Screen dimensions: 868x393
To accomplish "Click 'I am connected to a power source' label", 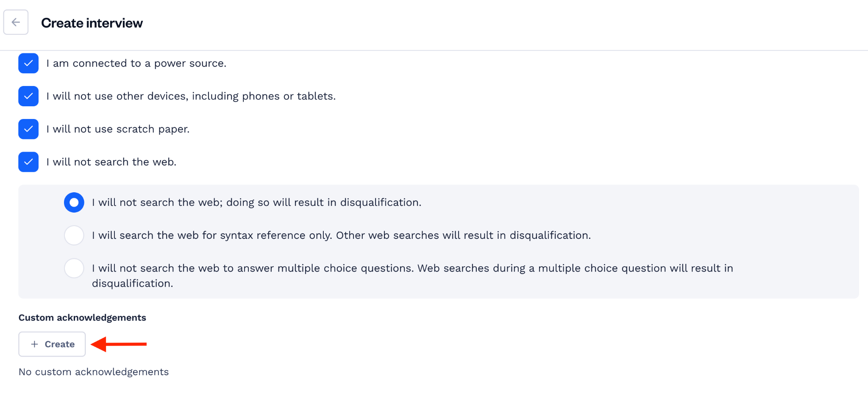I will coord(136,64).
